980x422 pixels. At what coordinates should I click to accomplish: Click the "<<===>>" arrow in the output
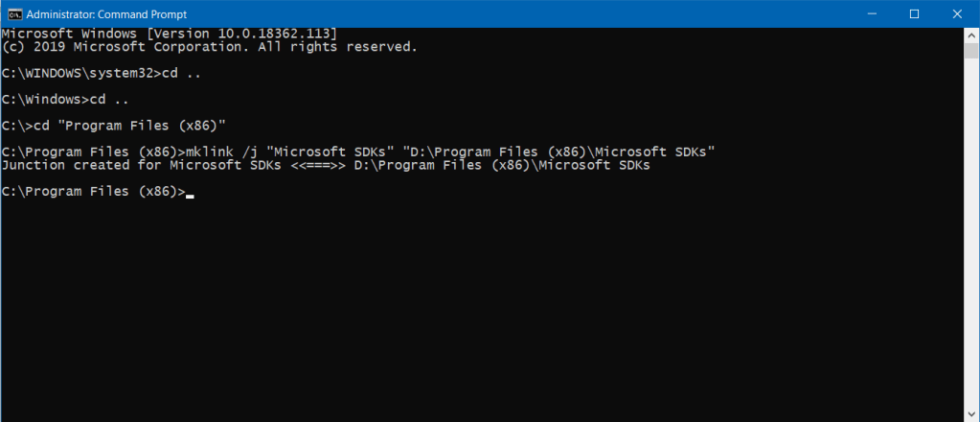point(318,165)
